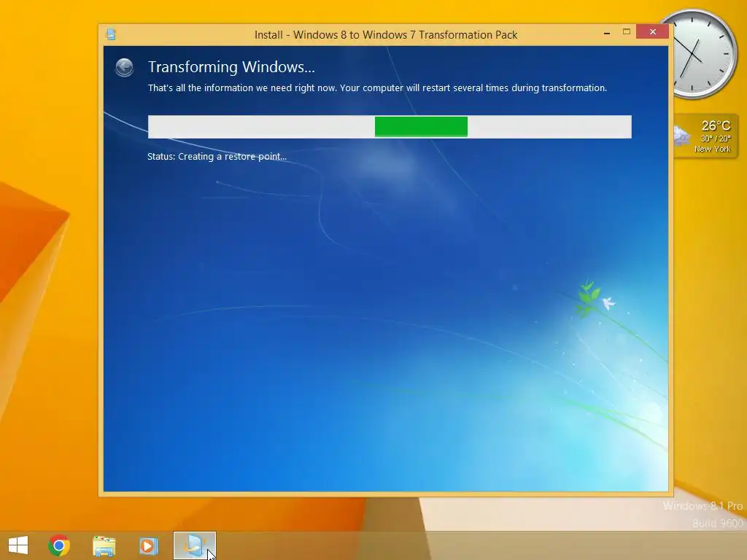Click the installer icon in the title bar
The image size is (747, 560).
click(111, 34)
